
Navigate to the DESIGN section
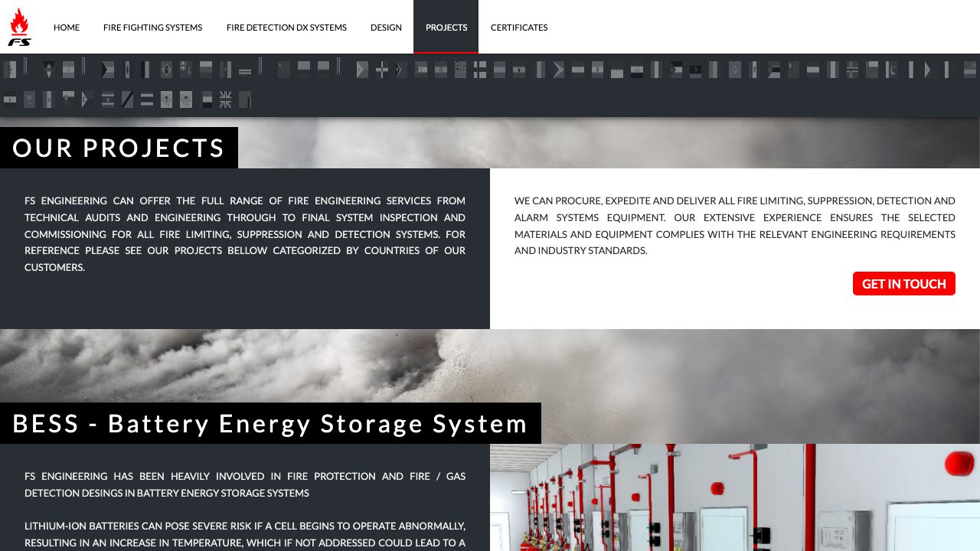386,27
